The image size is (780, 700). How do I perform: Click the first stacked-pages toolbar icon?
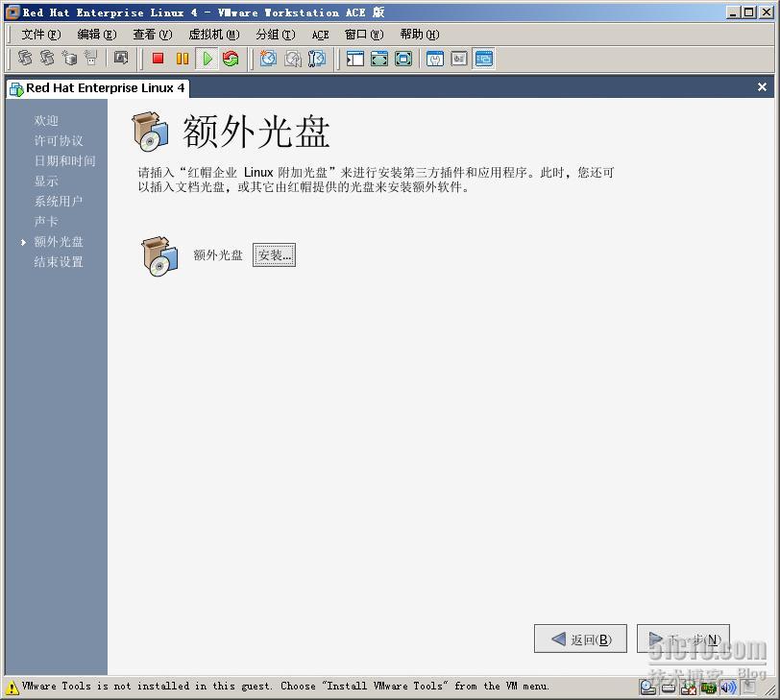25,59
